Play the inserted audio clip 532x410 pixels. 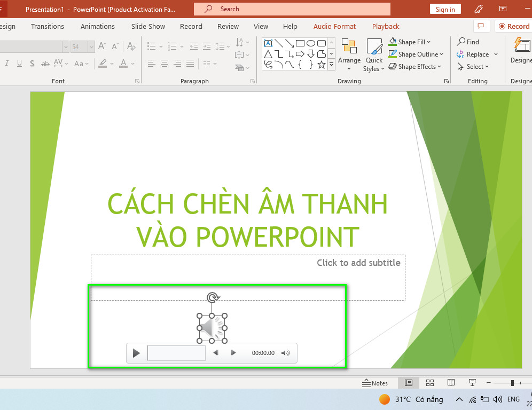(136, 353)
